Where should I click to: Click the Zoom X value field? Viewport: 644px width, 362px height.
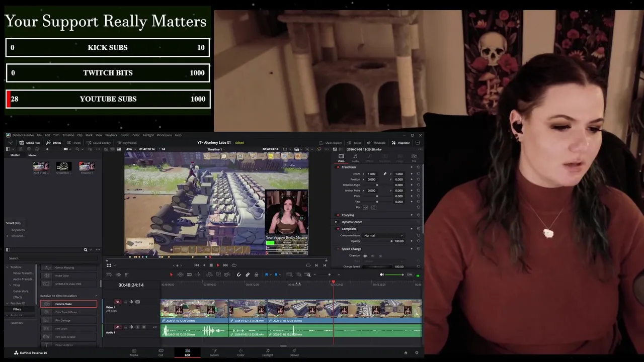[372, 174]
